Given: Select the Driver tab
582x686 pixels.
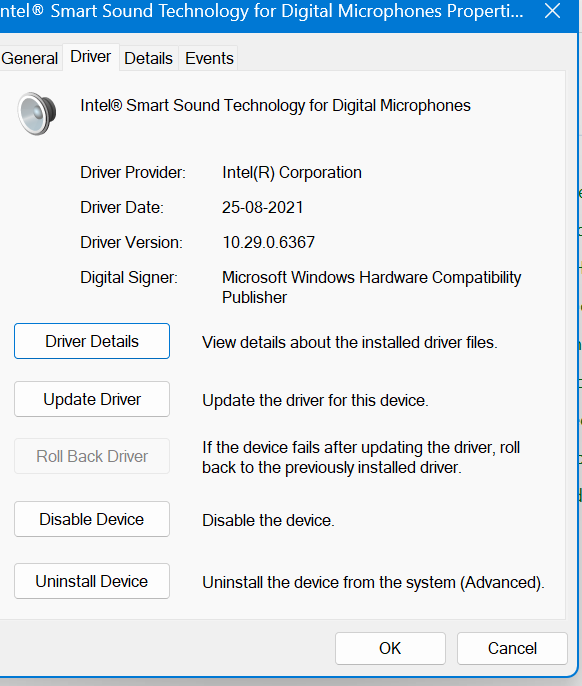Looking at the screenshot, I should point(91,57).
